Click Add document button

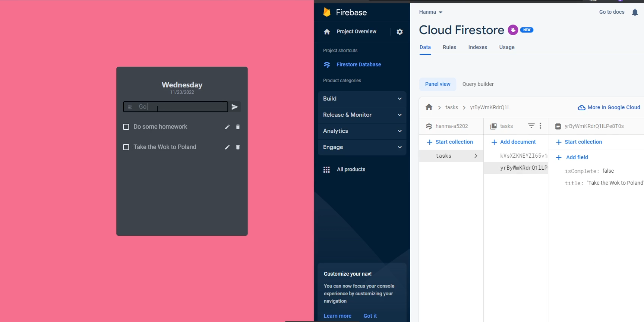[514, 142]
